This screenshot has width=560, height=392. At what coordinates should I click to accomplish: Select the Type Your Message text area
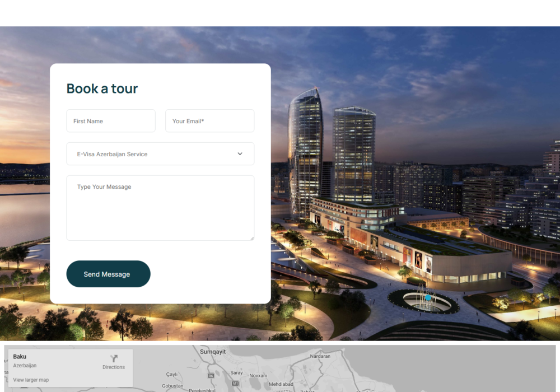point(160,208)
